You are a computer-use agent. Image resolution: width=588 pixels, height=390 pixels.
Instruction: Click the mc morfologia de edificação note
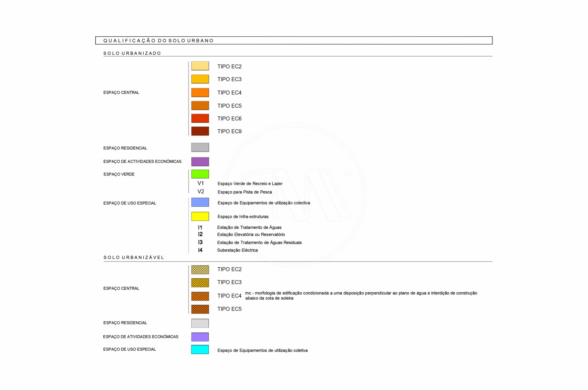click(361, 296)
